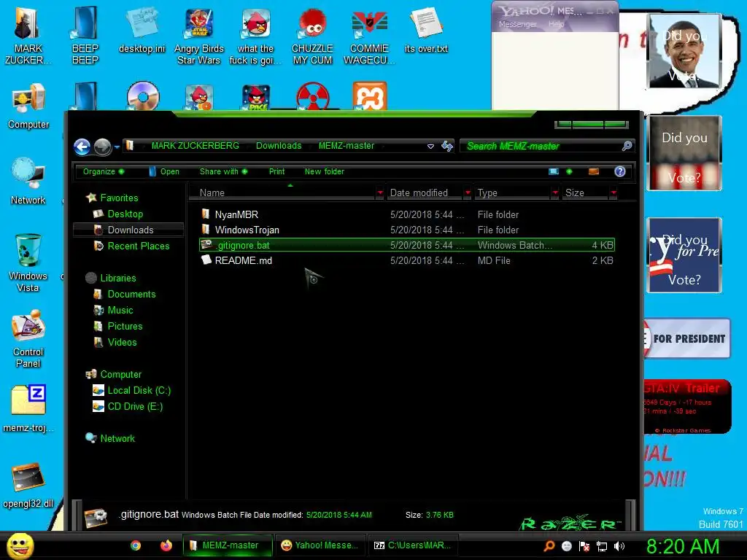Launch Firefox from the taskbar
The image size is (747, 560).
coord(166,545)
